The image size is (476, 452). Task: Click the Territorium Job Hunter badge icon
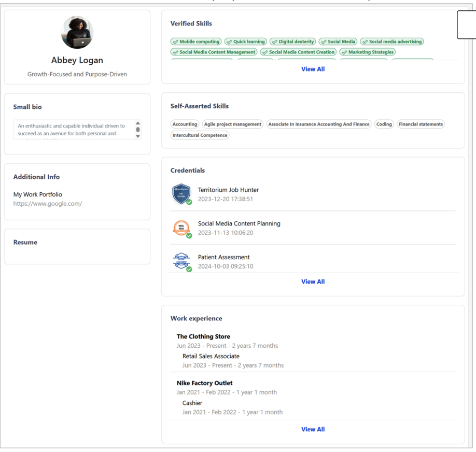tap(181, 194)
